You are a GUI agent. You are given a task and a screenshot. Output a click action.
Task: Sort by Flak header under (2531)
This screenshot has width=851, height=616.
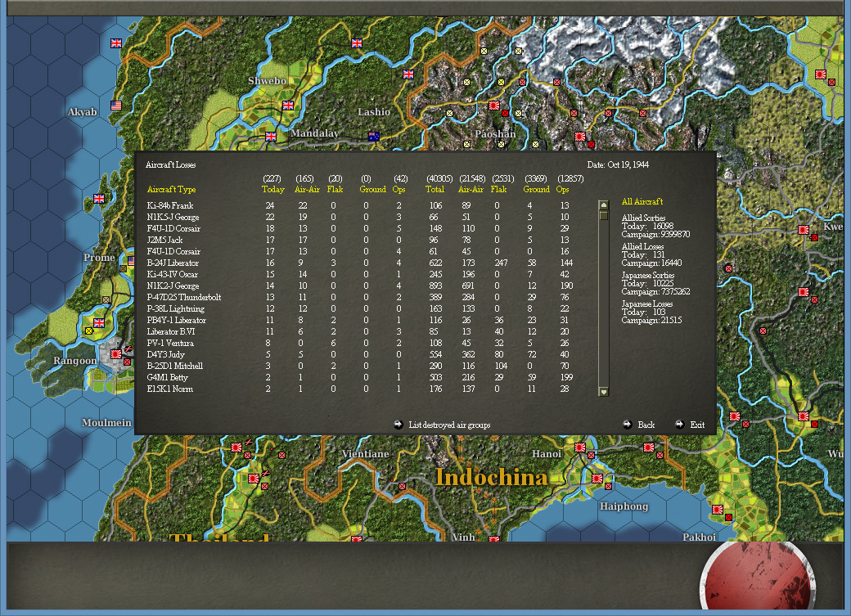(498, 190)
